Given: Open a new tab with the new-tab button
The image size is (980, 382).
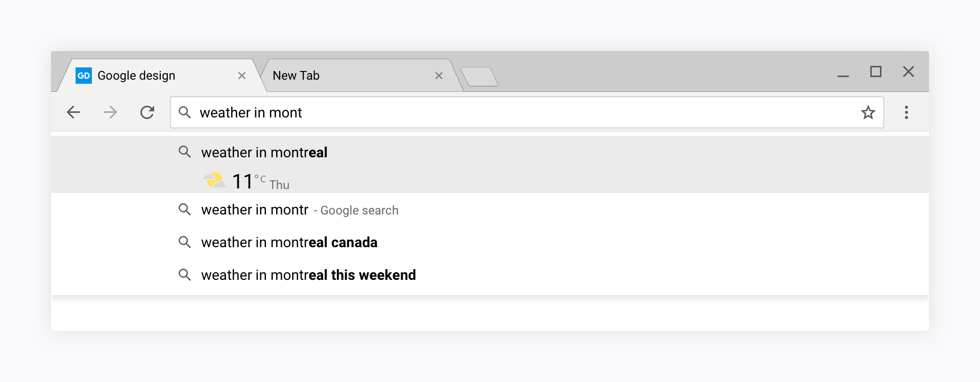Looking at the screenshot, I should click(x=479, y=77).
